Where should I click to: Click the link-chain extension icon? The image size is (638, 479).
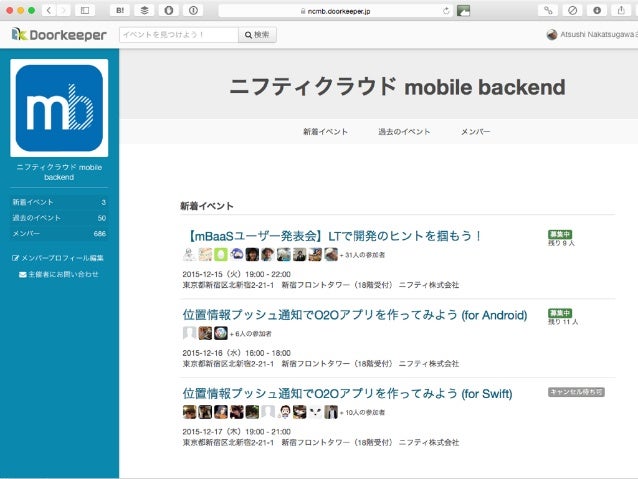(548, 11)
